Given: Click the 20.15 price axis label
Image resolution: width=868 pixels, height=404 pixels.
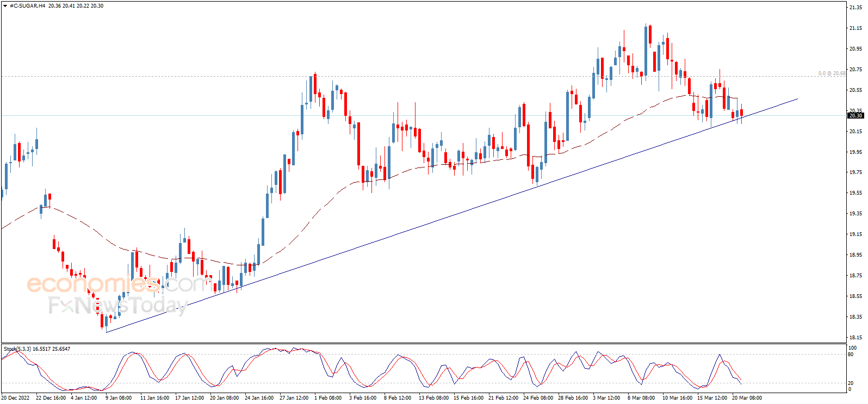Looking at the screenshot, I should point(855,131).
